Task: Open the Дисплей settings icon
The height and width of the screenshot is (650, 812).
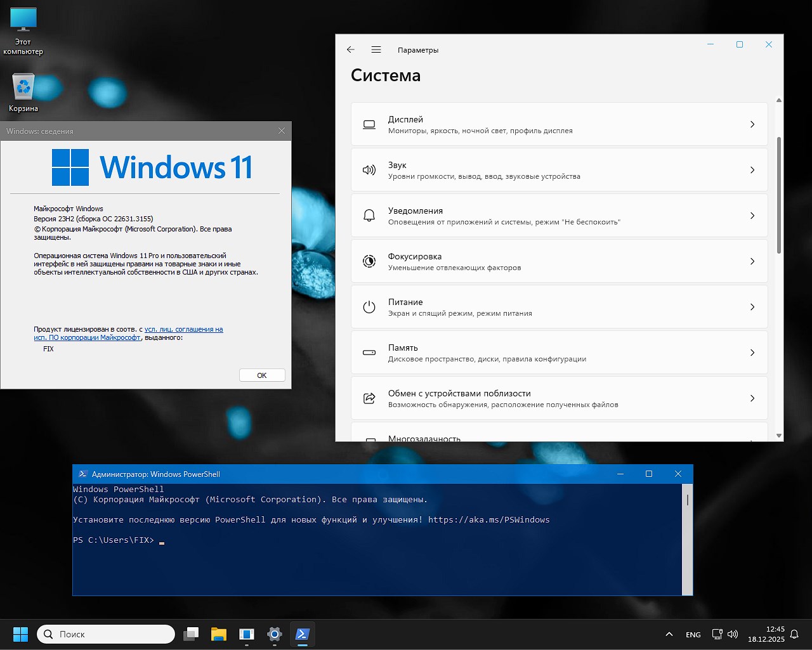Action: click(x=369, y=124)
